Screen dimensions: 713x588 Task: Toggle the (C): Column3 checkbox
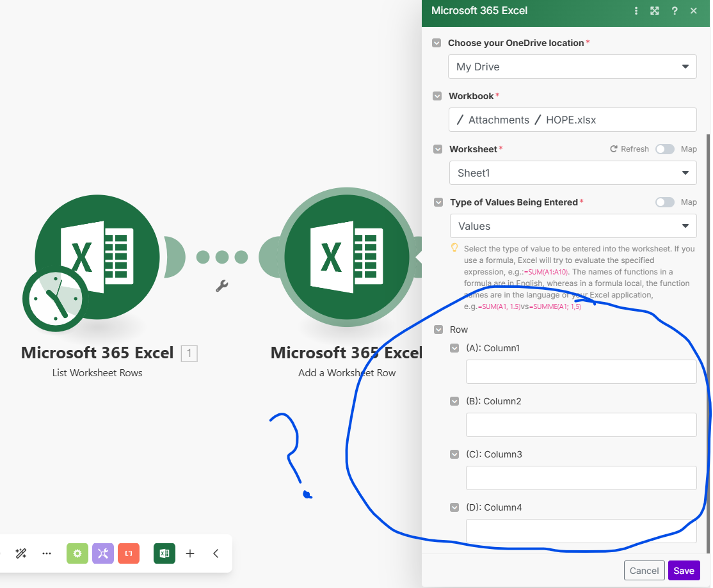click(454, 454)
